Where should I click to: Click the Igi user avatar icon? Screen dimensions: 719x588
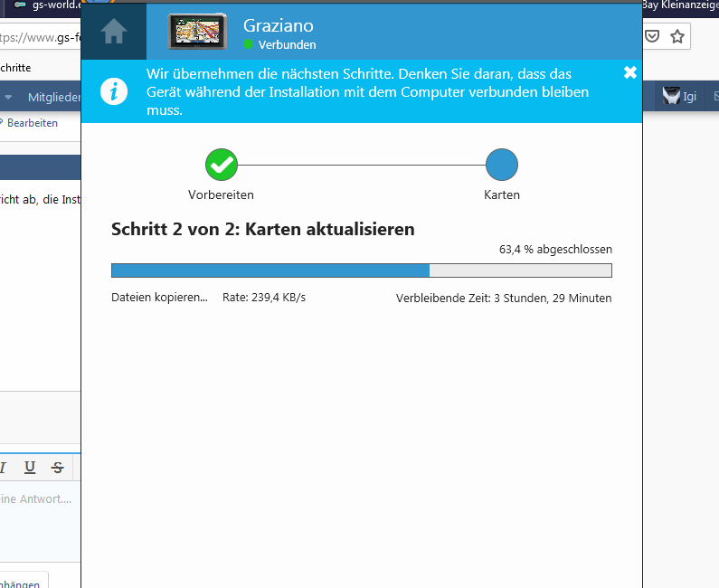pos(670,96)
